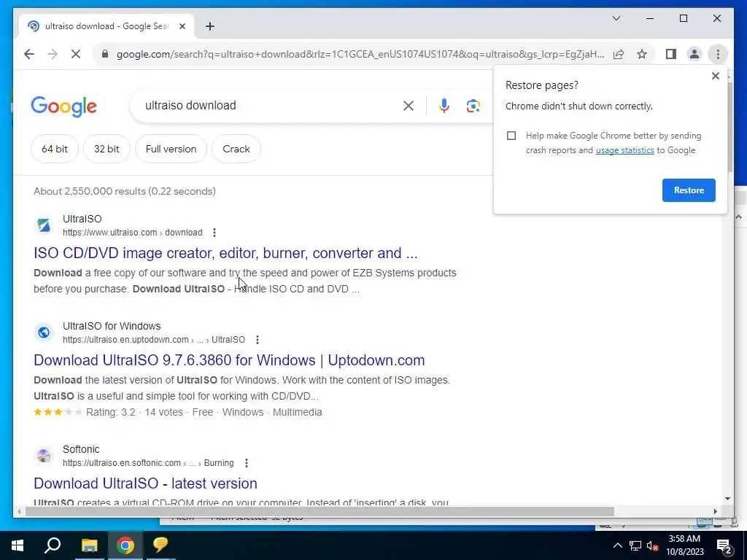The image size is (747, 560).
Task: Open the Chrome three-dot menu
Action: tap(718, 54)
